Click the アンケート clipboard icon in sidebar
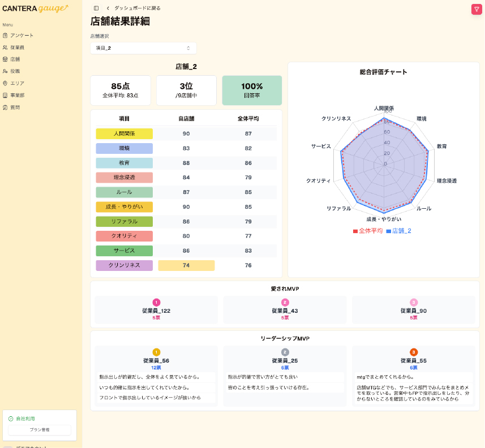The image size is (485, 448). (5, 36)
